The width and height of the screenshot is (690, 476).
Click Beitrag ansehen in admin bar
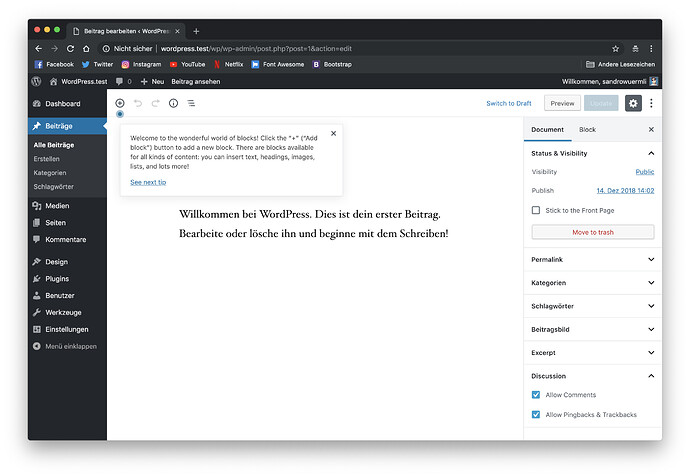tap(196, 81)
